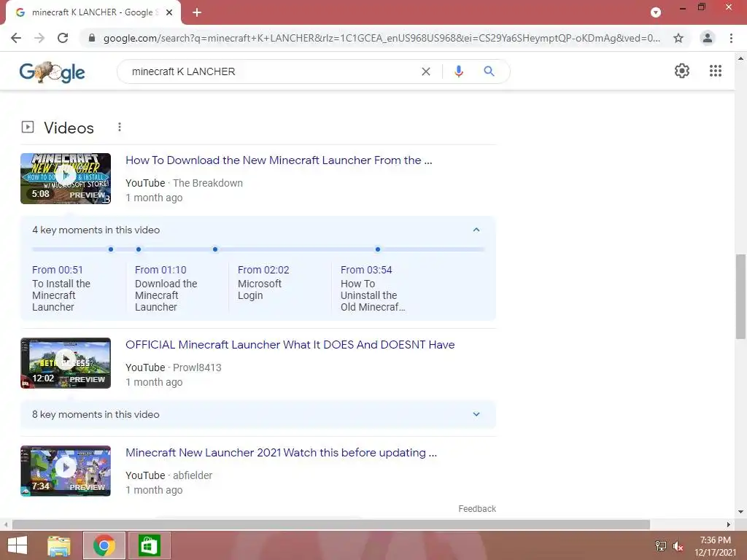747x560 pixels.
Task: Jump to the 03:54 timeline marker
Action: click(377, 249)
